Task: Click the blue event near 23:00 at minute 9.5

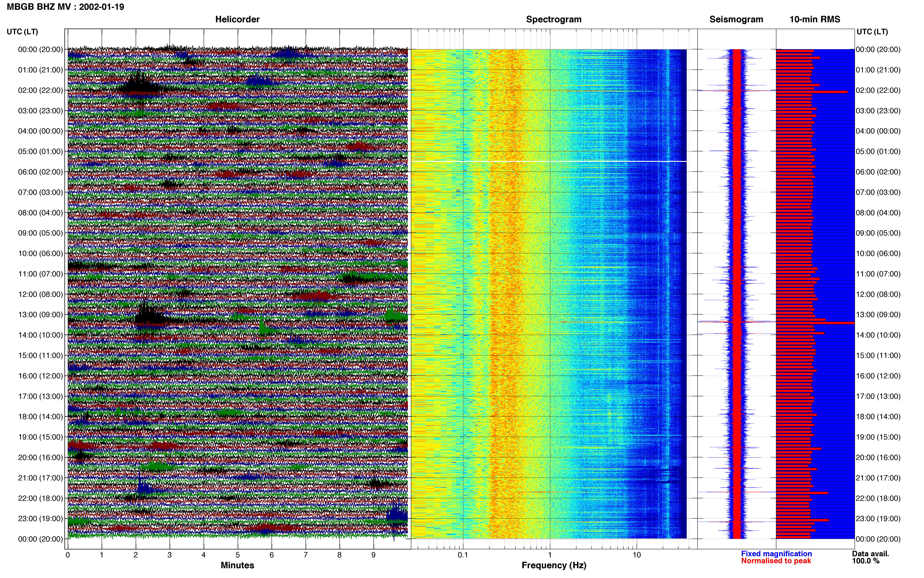Action: 397,516
